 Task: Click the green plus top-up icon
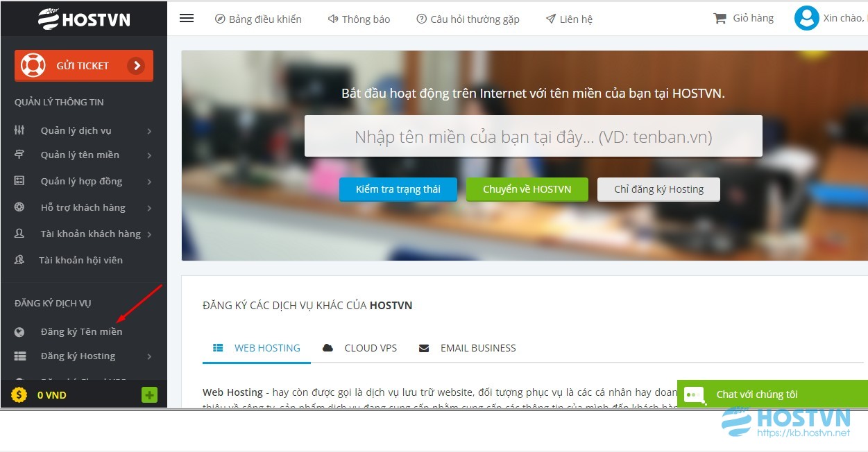149,395
